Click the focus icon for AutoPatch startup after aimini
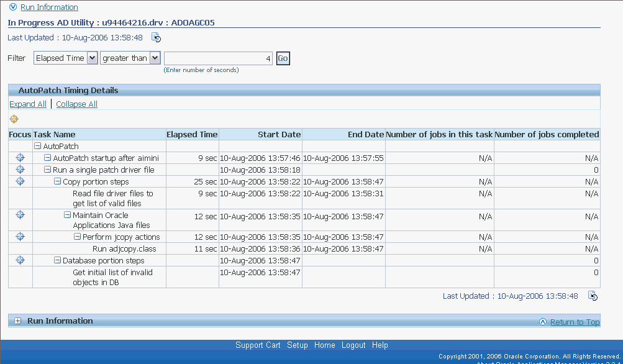 point(20,158)
